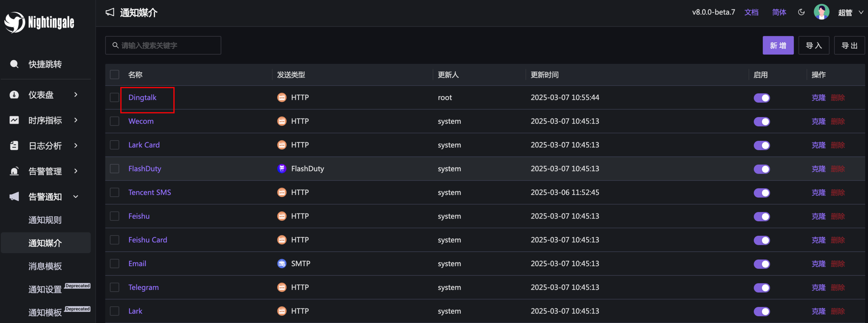
Task: Tick the select-all header checkbox
Action: (115, 74)
